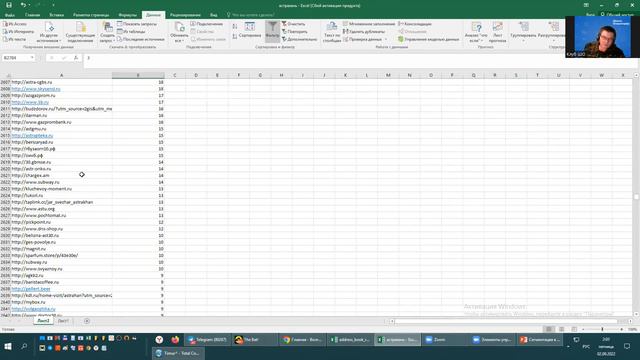Switch to Page Layout (Разметка страницы) tab
The width and height of the screenshot is (640, 360).
click(91, 15)
